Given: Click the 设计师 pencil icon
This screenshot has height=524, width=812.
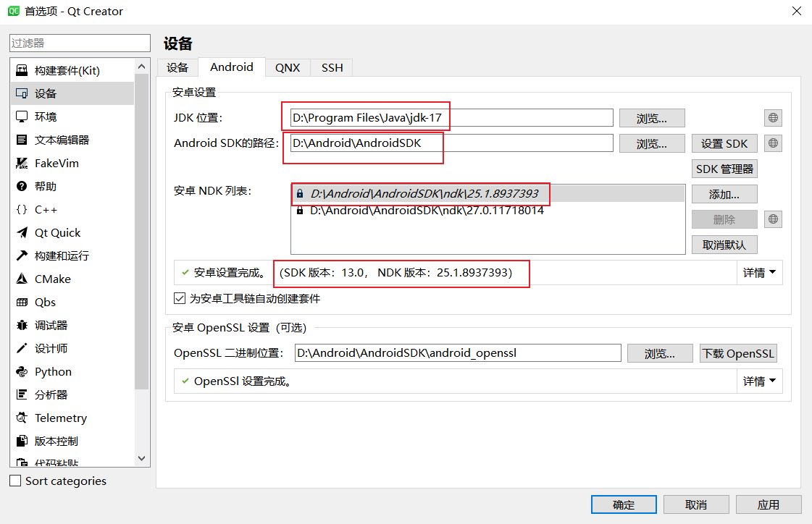Looking at the screenshot, I should (x=22, y=349).
